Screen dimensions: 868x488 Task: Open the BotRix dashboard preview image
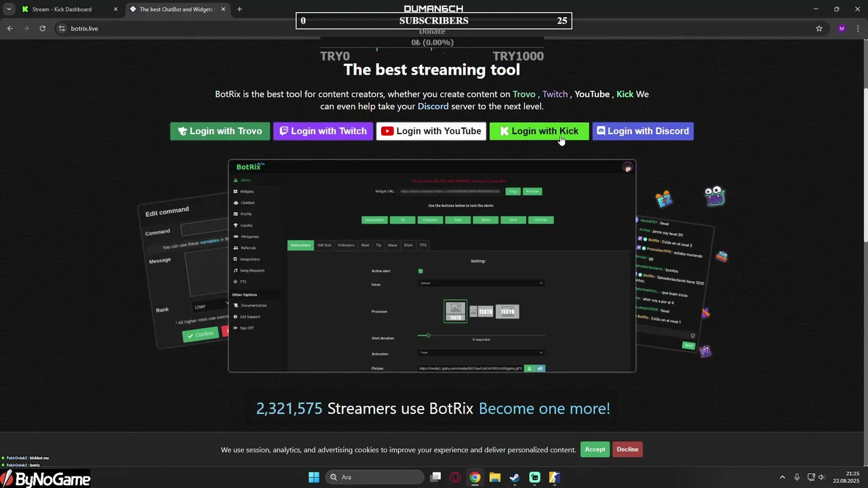point(432,266)
